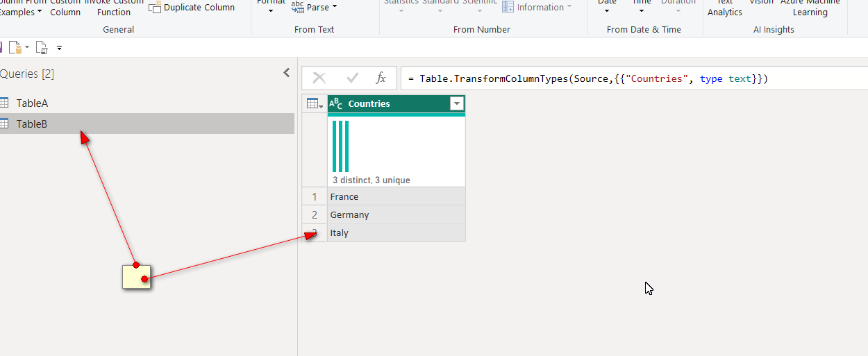
Task: Select the France cell
Action: pos(397,196)
